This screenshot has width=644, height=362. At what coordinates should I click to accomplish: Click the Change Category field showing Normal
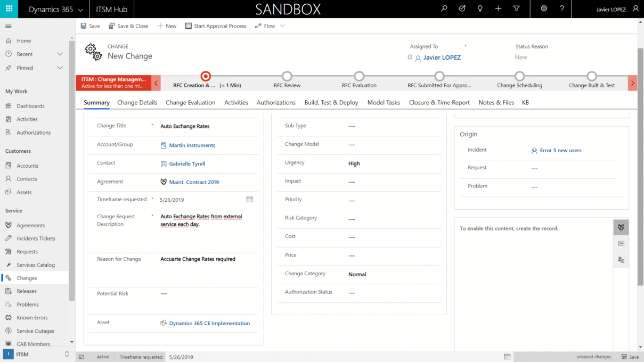point(393,274)
